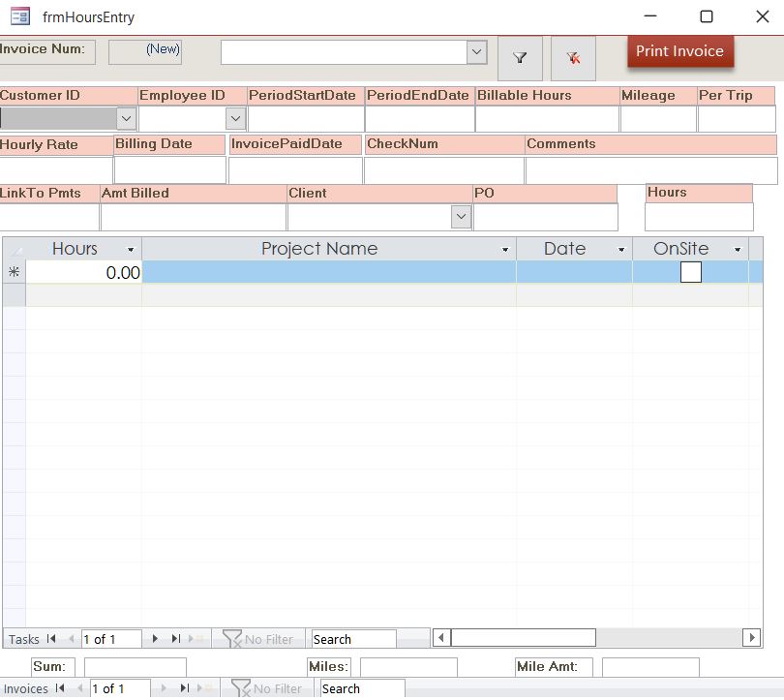
Task: Click into the InvoicePaidDate field
Action: click(x=295, y=170)
